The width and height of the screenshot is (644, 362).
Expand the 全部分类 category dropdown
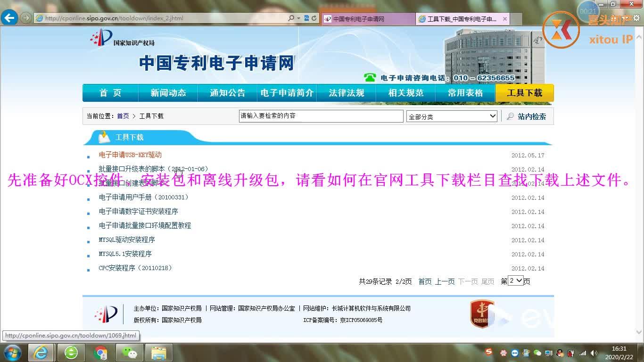coord(452,116)
